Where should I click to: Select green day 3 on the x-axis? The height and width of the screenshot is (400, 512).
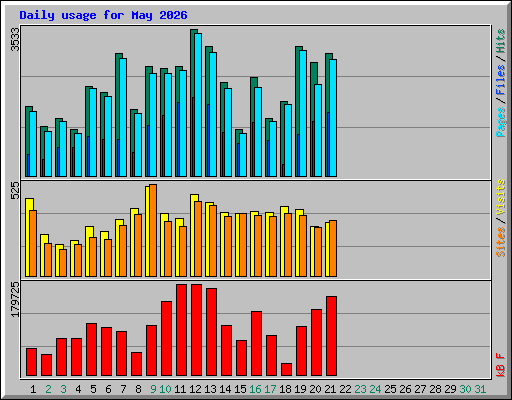coord(63,389)
